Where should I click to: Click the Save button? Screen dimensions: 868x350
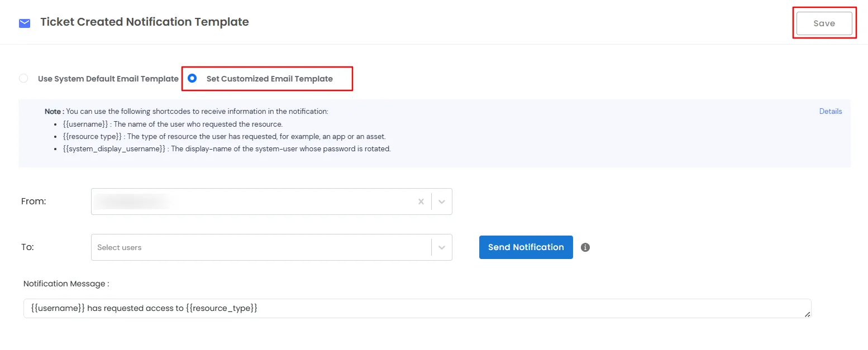[x=824, y=23]
